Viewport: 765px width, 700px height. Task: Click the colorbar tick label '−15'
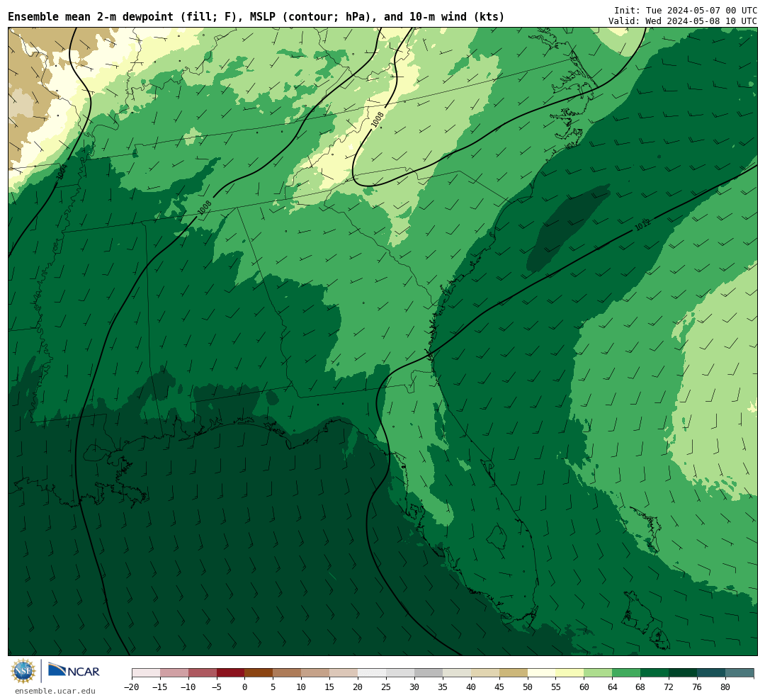[160, 687]
